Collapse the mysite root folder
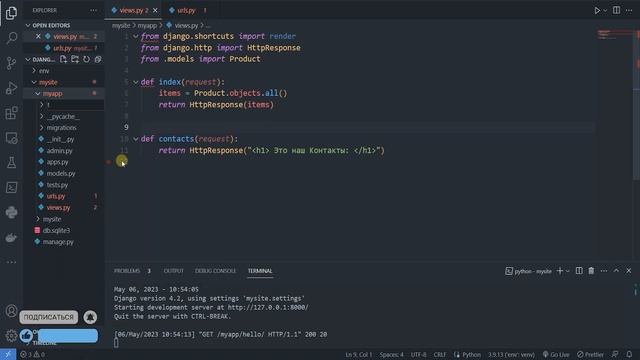This screenshot has width=640, height=360. point(34,82)
